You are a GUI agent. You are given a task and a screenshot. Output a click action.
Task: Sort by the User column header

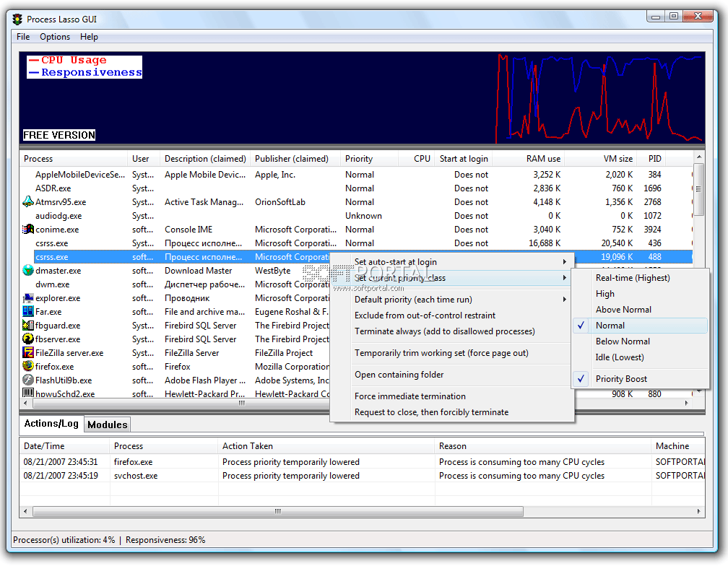[144, 159]
